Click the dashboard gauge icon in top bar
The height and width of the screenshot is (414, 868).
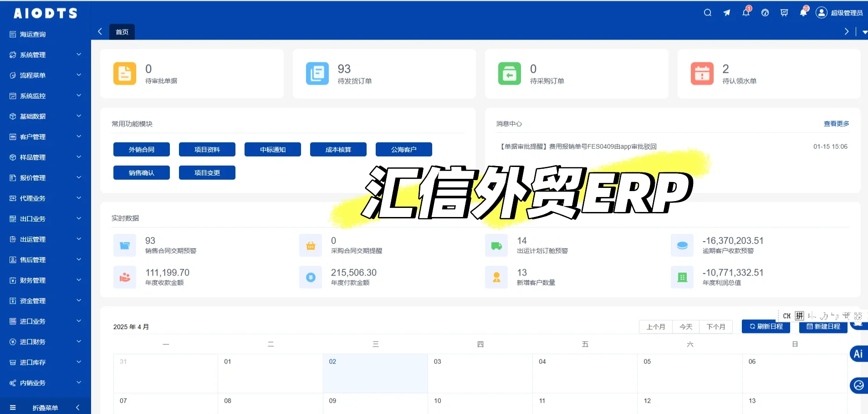(x=765, y=12)
